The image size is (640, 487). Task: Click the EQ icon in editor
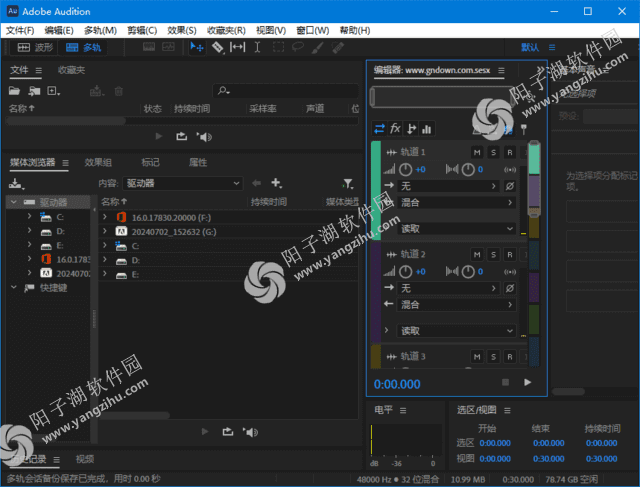(x=427, y=129)
